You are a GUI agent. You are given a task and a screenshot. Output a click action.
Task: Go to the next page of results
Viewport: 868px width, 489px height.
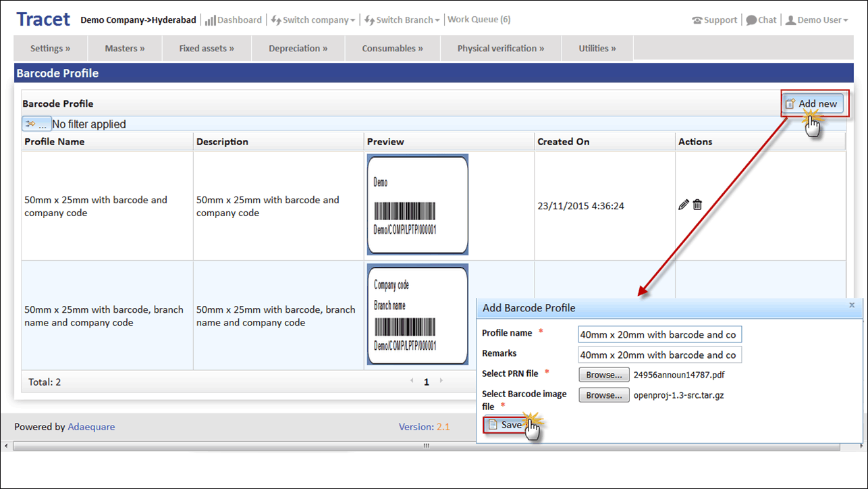point(439,381)
